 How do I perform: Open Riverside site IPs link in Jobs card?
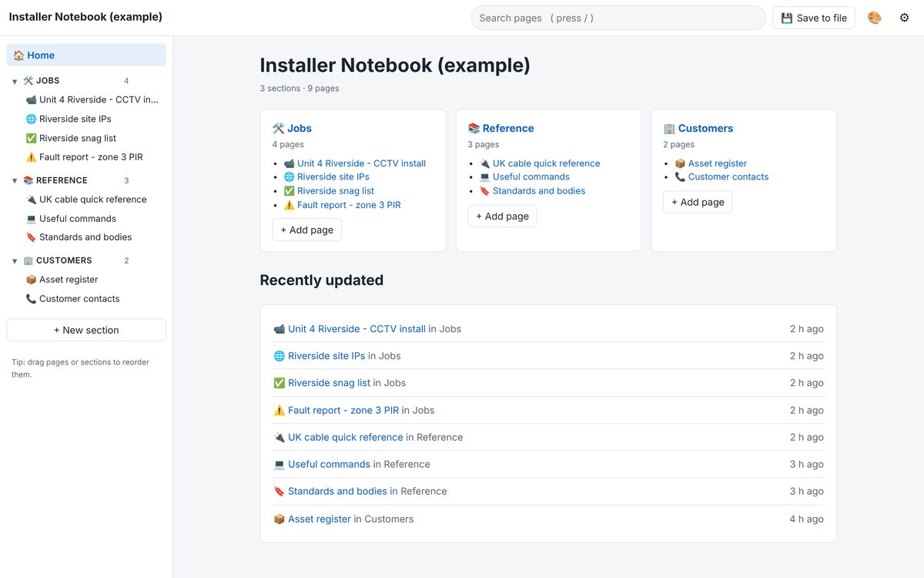326,176
